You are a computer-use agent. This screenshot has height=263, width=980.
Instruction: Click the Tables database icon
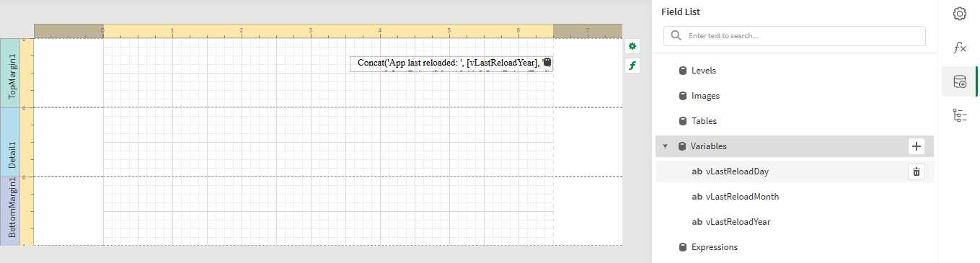pos(682,121)
